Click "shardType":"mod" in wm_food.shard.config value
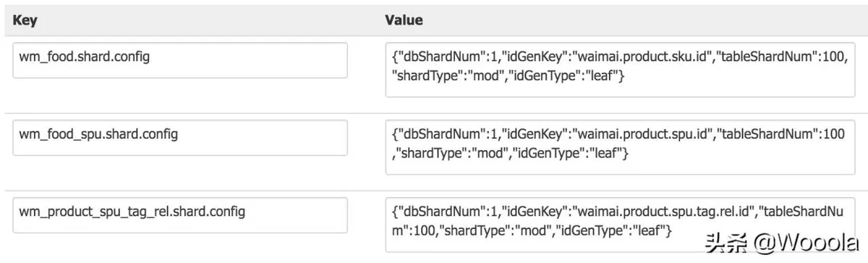The width and height of the screenshot is (868, 263). pos(448,76)
